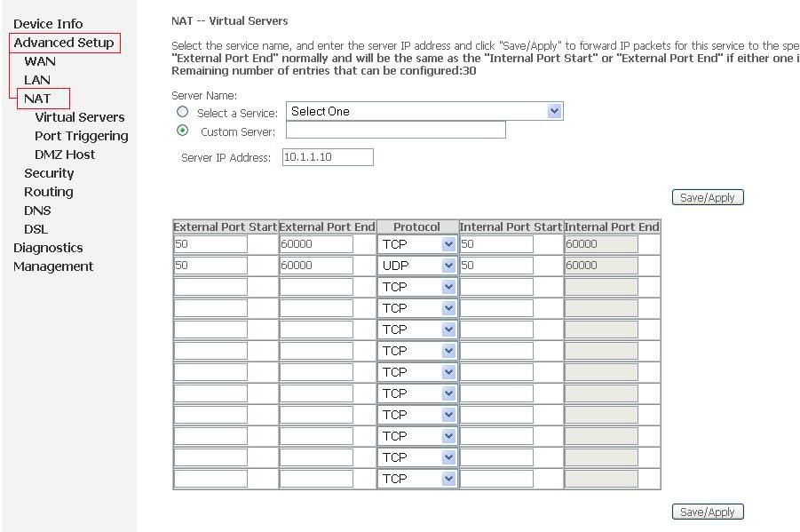
Task: Open the UDP protocol dropdown in second row
Action: (416, 266)
